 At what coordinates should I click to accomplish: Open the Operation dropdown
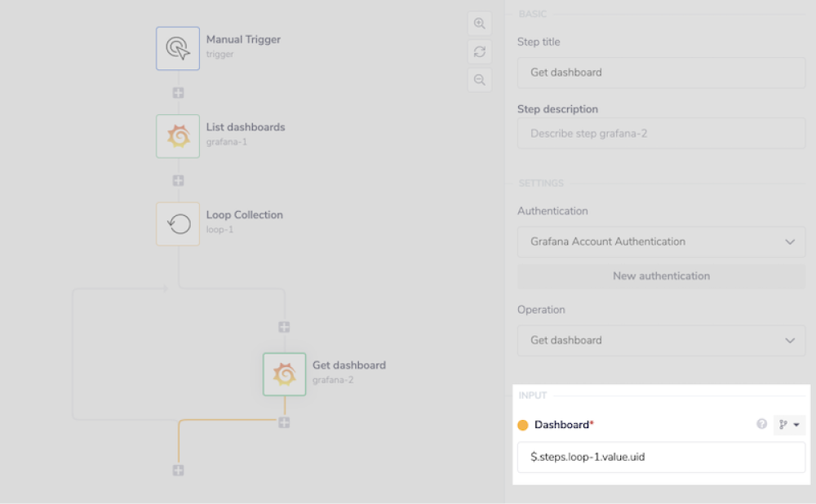tap(661, 340)
